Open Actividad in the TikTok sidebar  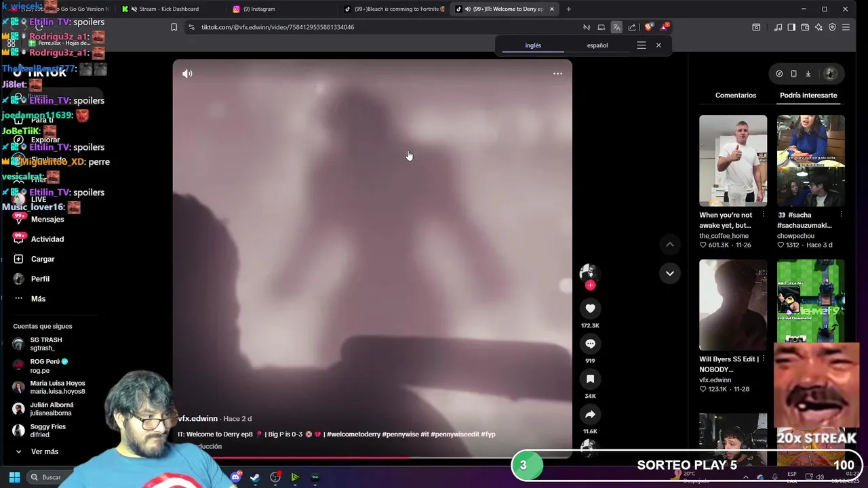(41, 239)
